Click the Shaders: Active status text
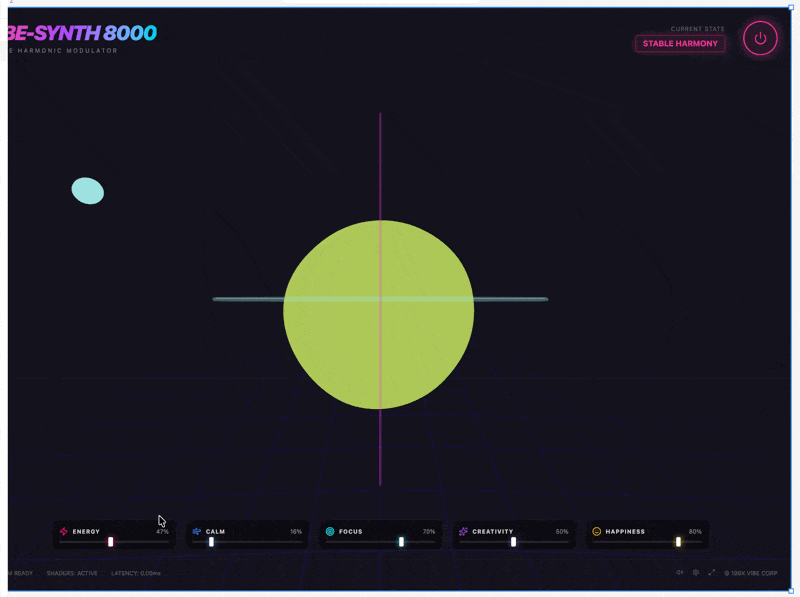 pos(73,573)
